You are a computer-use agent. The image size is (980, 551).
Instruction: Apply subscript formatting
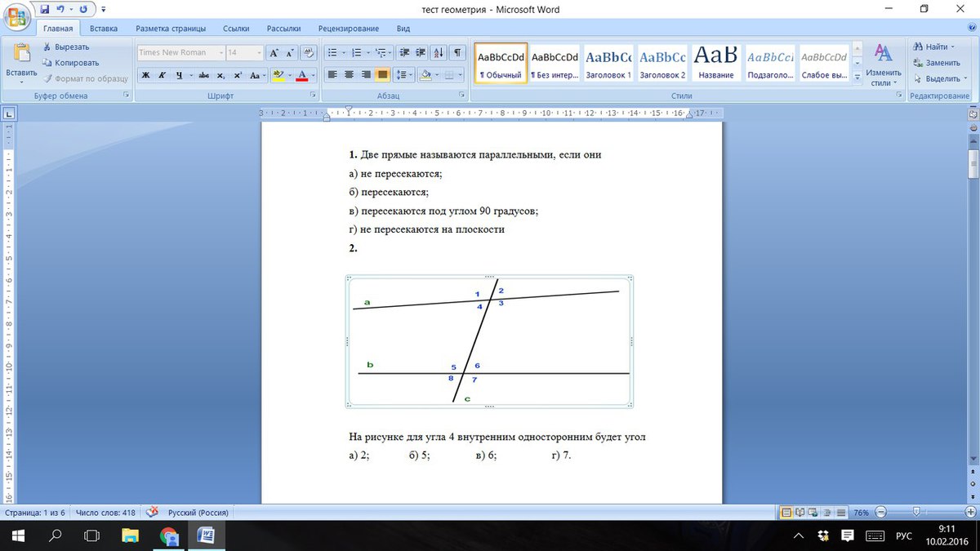tap(220, 75)
